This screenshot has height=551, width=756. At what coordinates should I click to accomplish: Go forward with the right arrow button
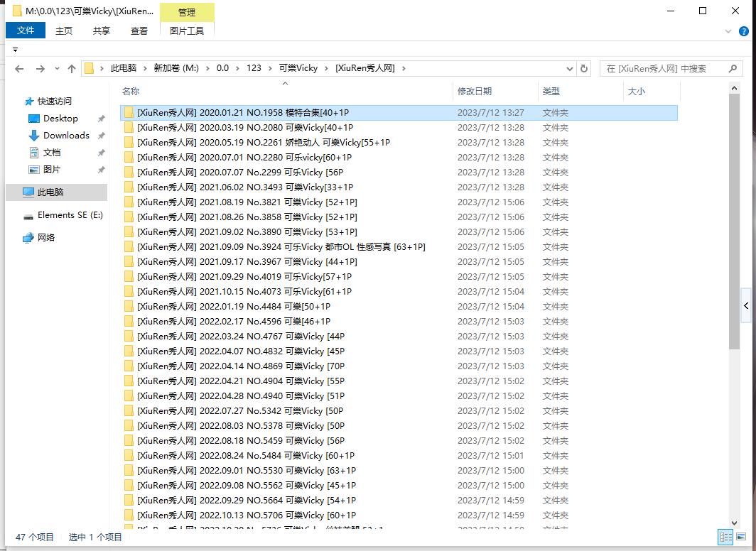click(40, 69)
